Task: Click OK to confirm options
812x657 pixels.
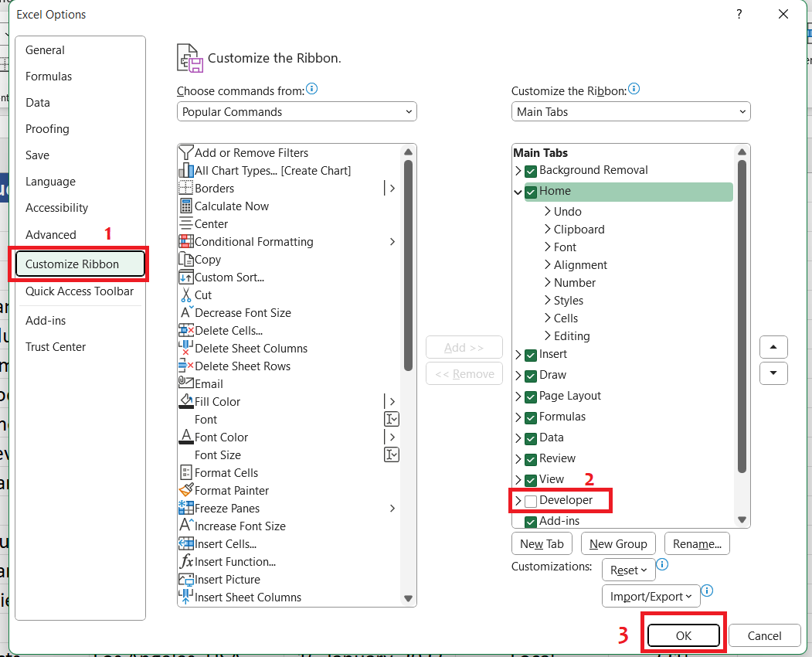Action: pyautogui.click(x=683, y=635)
